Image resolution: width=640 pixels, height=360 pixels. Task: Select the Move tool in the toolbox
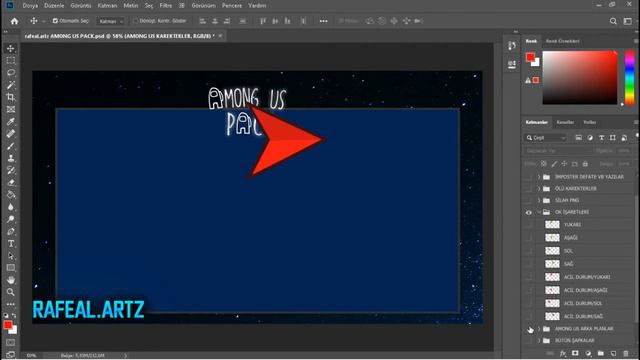tap(11, 48)
